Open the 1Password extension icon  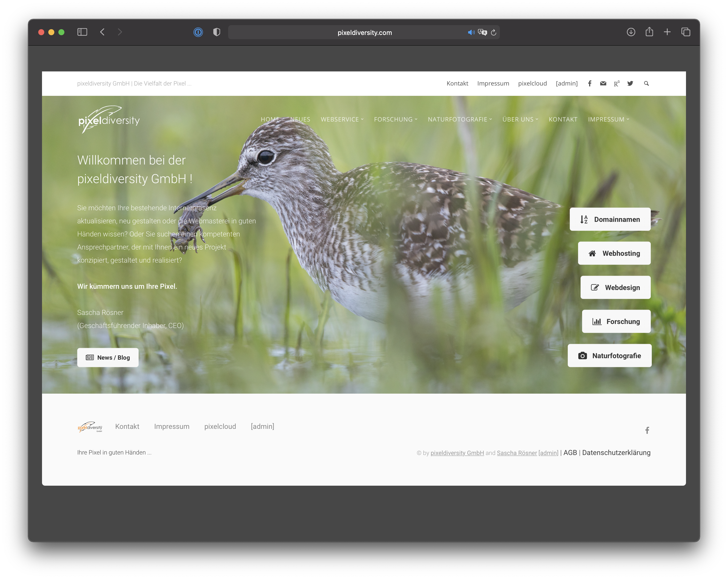pos(198,32)
